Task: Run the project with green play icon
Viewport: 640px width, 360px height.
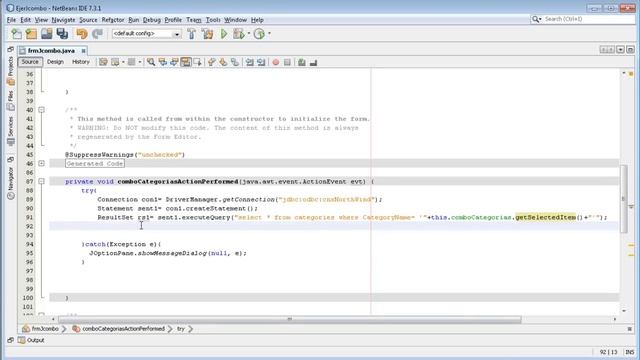Action: pyautogui.click(x=224, y=34)
